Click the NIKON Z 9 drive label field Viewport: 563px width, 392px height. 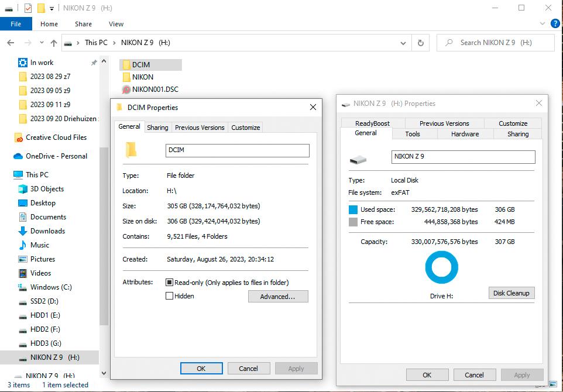[x=463, y=157]
